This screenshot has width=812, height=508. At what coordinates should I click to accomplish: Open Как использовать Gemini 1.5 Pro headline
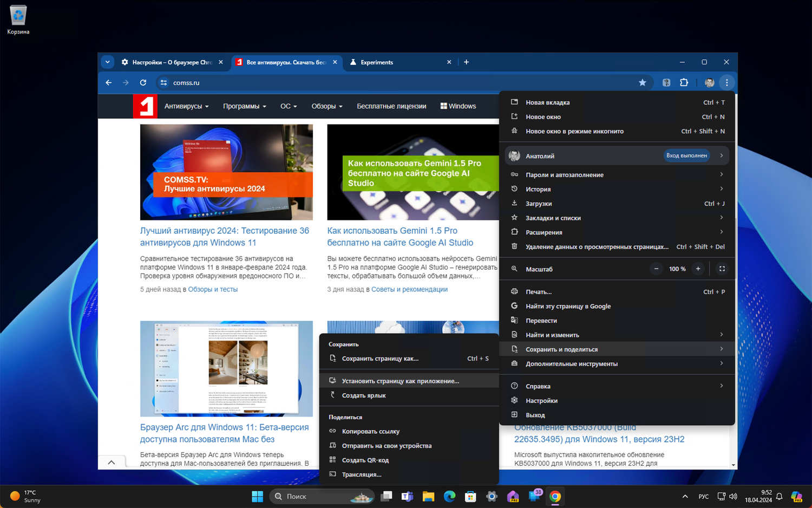click(x=400, y=237)
